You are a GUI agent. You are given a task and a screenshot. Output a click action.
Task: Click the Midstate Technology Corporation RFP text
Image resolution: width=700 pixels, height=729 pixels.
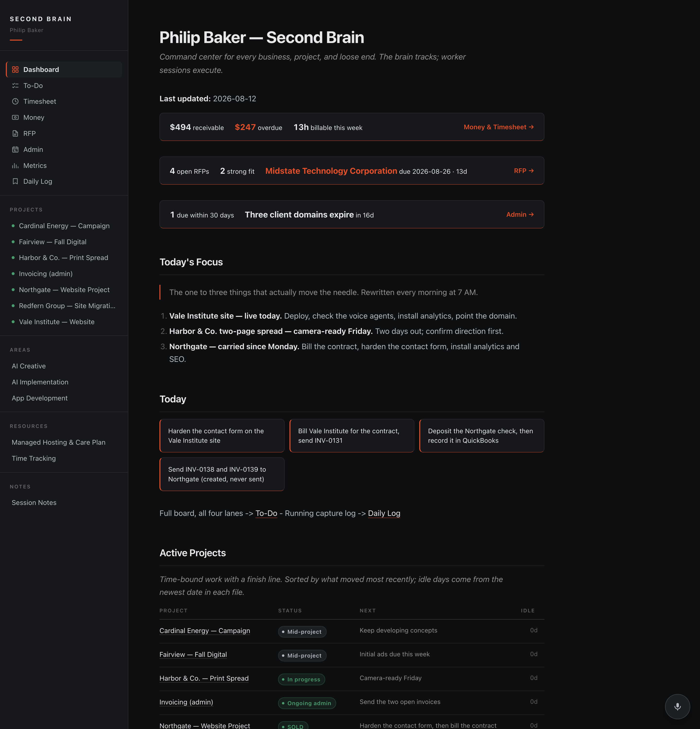331,171
